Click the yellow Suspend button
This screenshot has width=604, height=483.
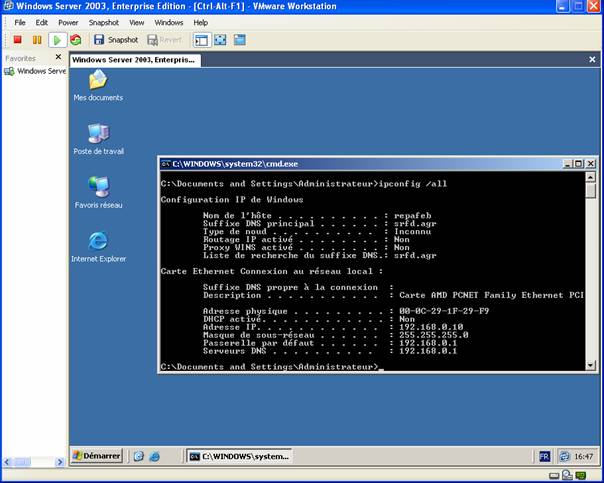[37, 40]
